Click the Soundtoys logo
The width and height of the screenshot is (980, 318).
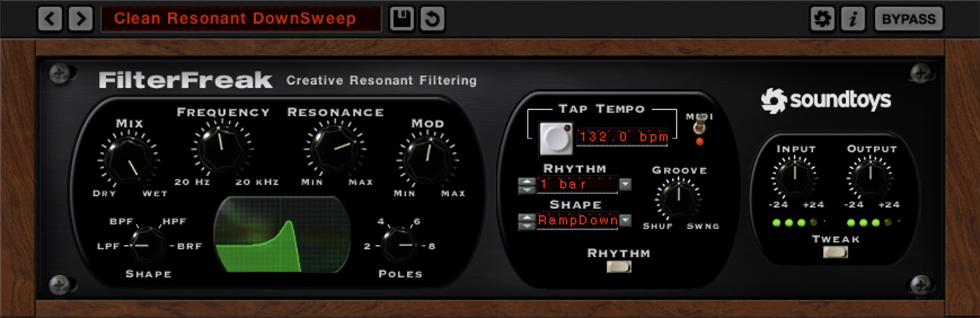[x=826, y=101]
